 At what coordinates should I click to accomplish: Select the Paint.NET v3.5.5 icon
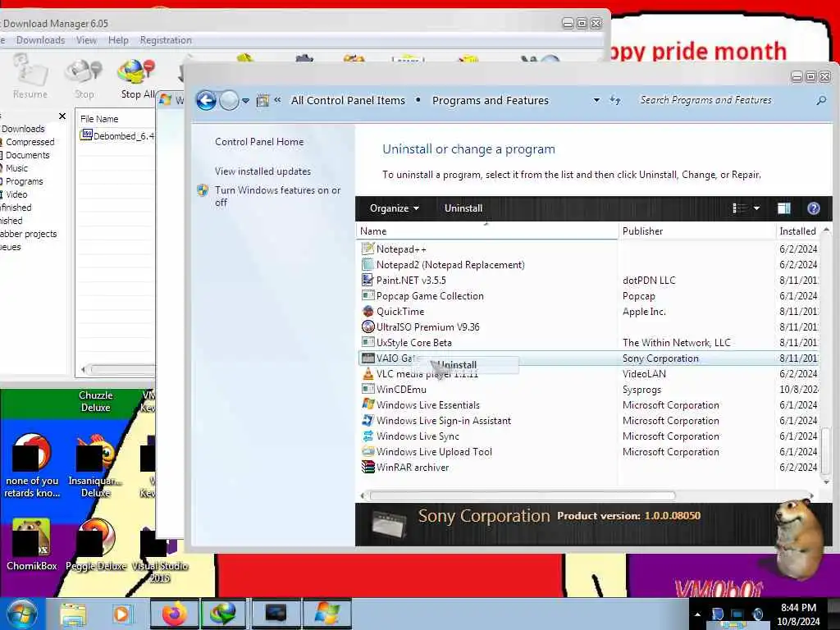367,281
